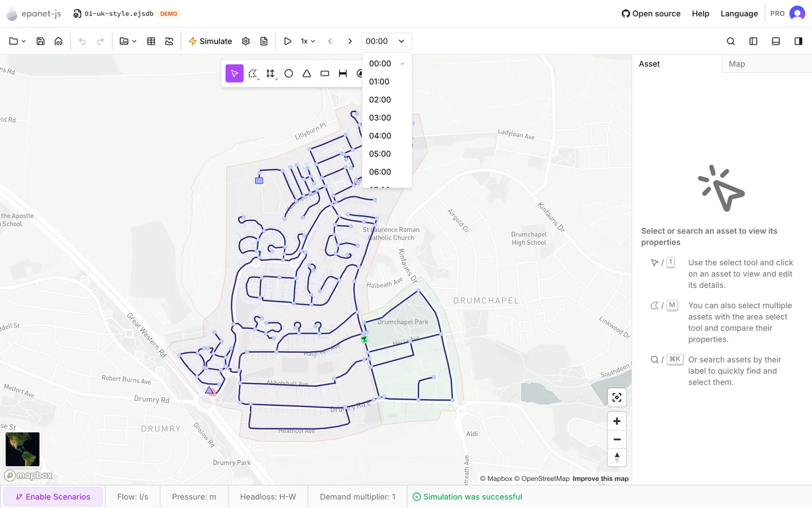Viewport: 812px width, 508px height.
Task: Select the triangle reservoir tool
Action: (x=307, y=73)
